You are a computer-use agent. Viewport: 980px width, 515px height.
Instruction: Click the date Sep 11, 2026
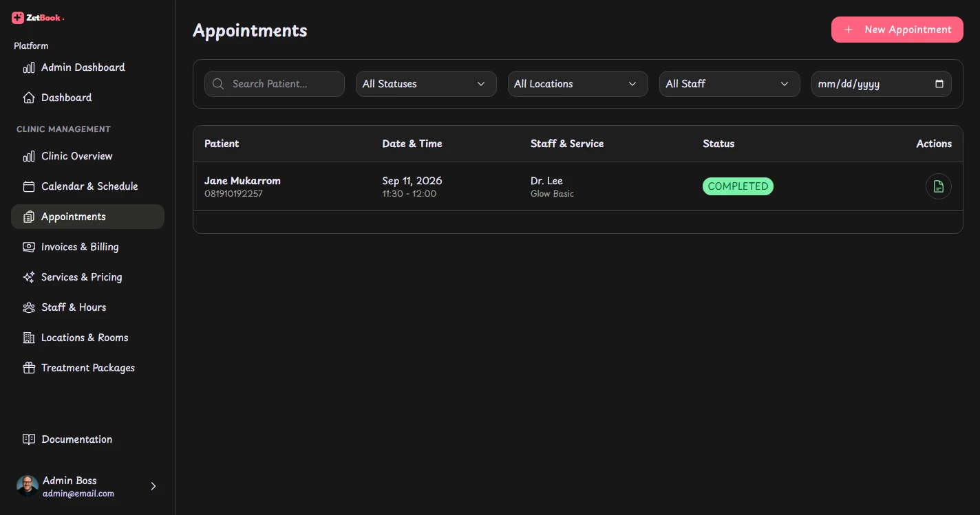click(412, 181)
